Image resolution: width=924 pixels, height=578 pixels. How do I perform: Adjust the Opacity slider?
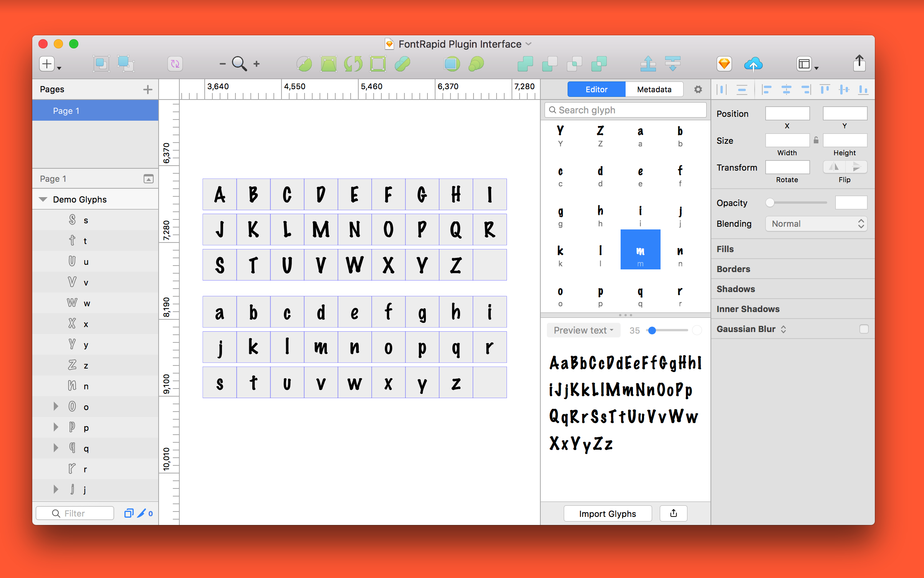[797, 203]
